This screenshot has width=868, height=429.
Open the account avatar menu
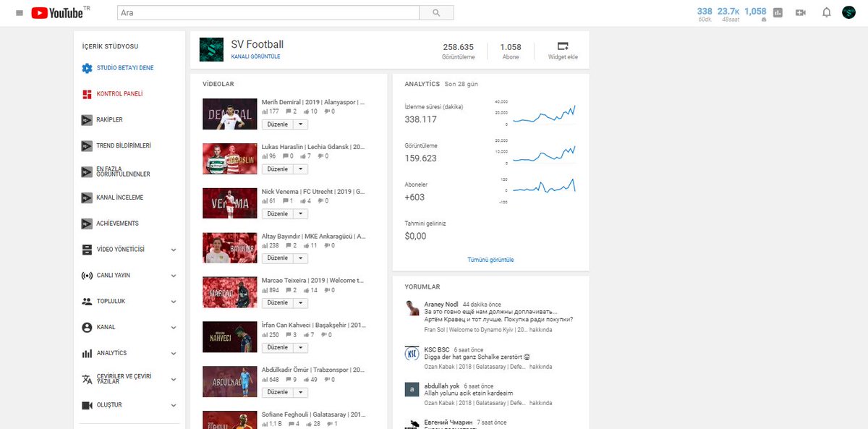pos(849,12)
